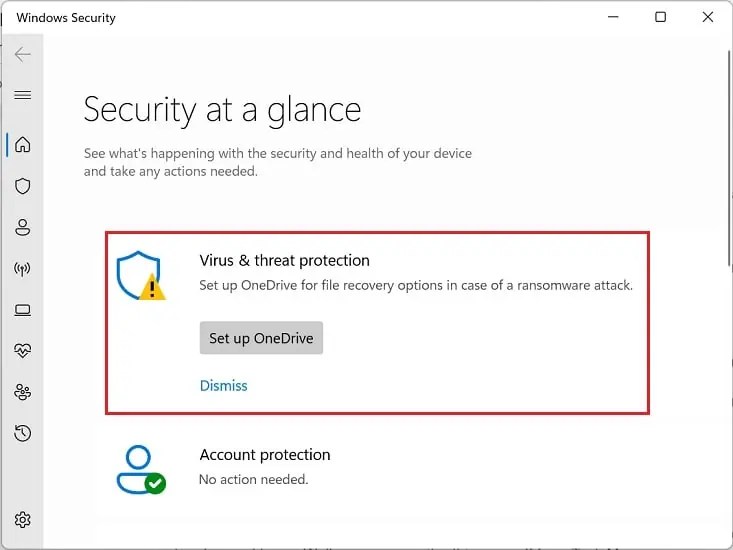Open Device performance & health heart icon
Image resolution: width=733 pixels, height=550 pixels.
(x=22, y=350)
